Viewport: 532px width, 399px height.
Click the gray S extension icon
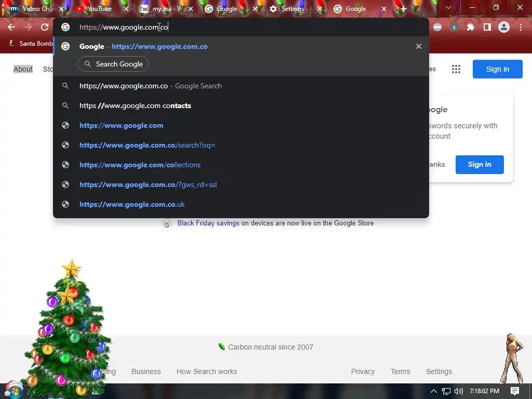[x=454, y=27]
